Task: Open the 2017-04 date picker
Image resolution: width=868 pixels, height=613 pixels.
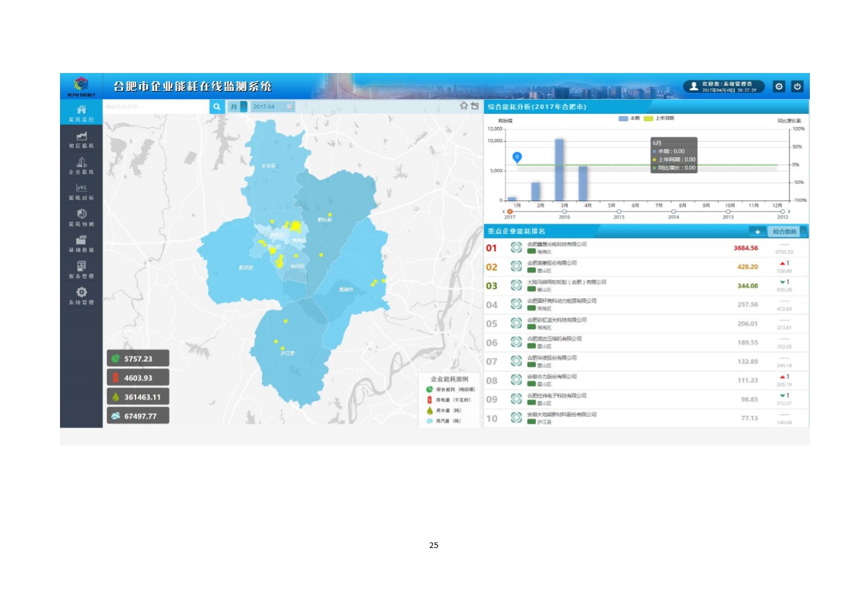Action: tap(273, 106)
